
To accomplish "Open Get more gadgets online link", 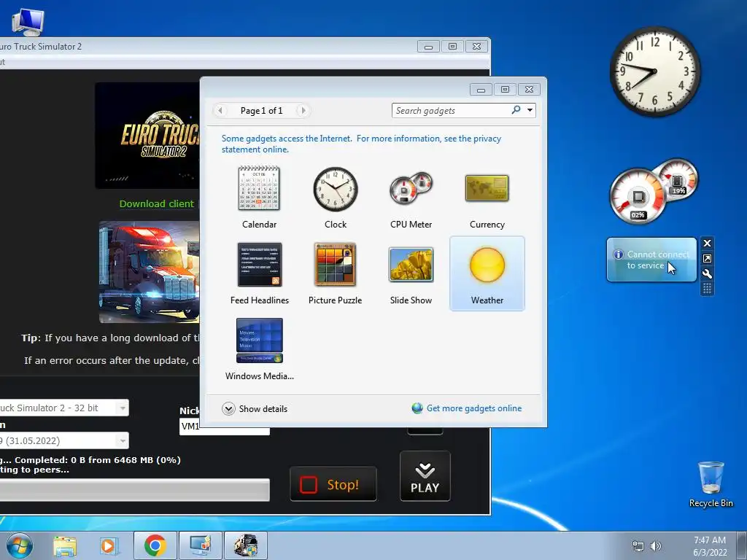I will click(467, 408).
